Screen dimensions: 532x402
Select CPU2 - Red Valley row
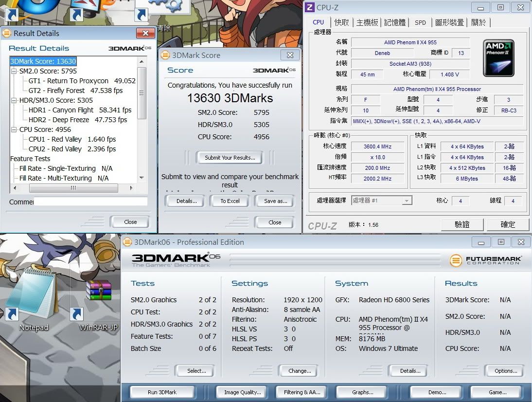[x=72, y=149]
